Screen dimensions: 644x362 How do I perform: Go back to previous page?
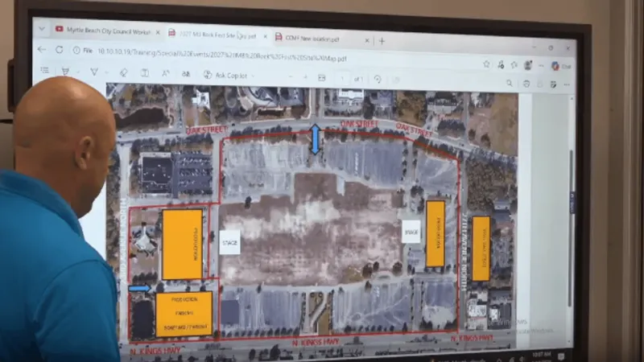[42, 49]
